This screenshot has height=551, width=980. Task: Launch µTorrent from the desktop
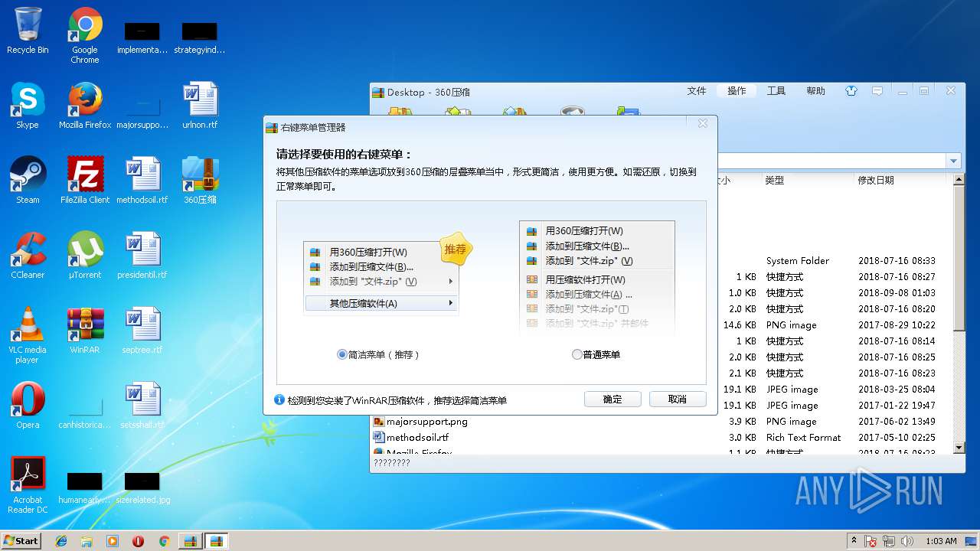pyautogui.click(x=85, y=256)
